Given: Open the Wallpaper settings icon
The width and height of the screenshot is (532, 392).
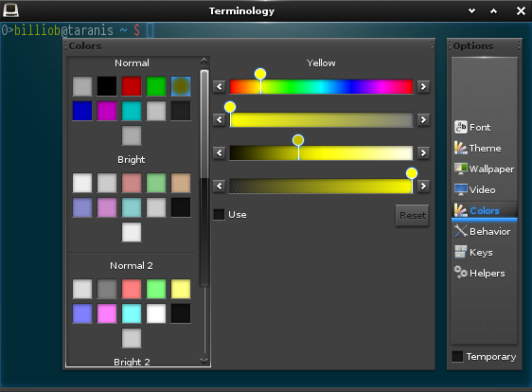Looking at the screenshot, I should (x=460, y=169).
